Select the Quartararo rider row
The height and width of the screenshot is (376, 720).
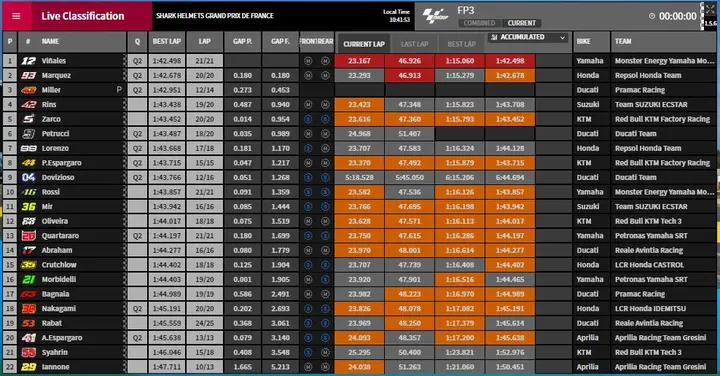[x=360, y=236]
